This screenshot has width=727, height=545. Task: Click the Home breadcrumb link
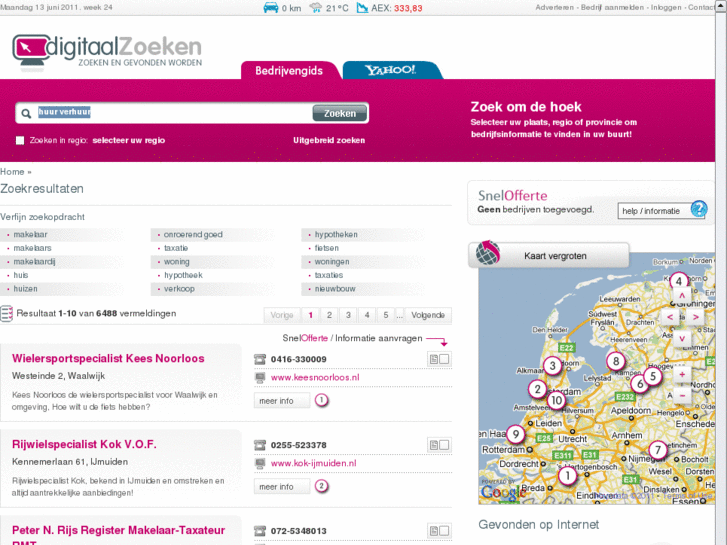[x=12, y=172]
